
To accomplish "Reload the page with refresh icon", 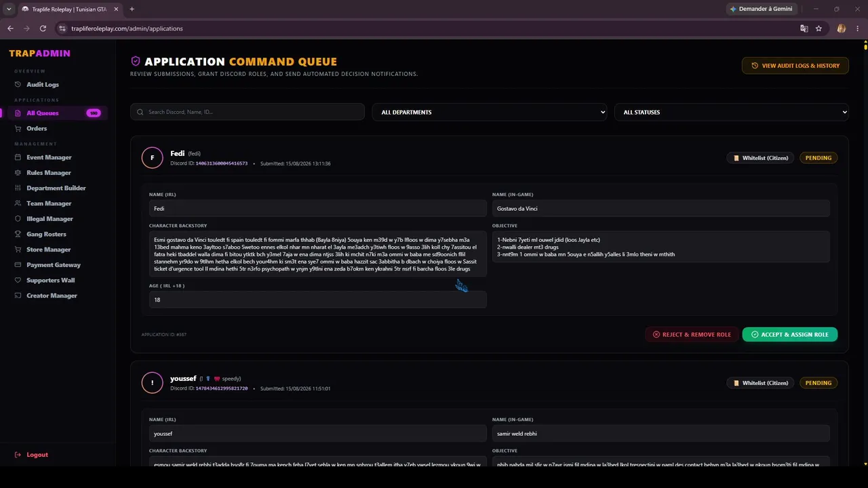I will 43,28.
